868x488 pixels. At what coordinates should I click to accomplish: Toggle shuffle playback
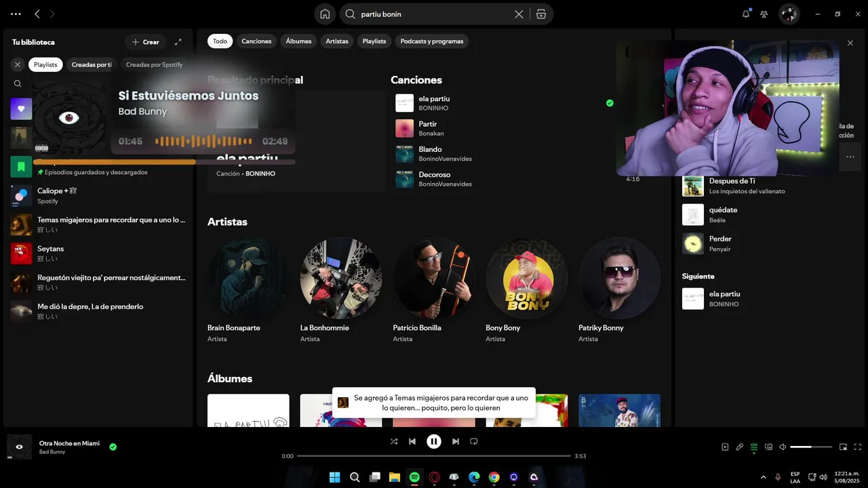point(394,441)
